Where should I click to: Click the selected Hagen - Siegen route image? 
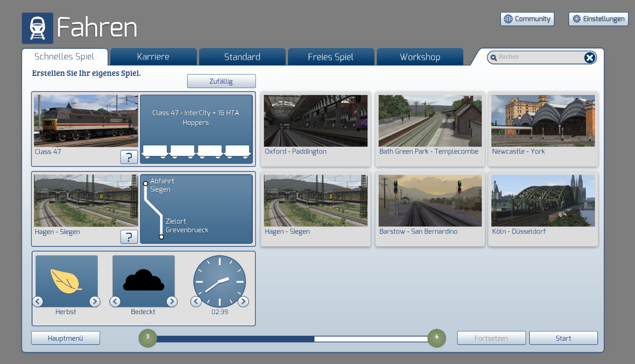pos(86,201)
